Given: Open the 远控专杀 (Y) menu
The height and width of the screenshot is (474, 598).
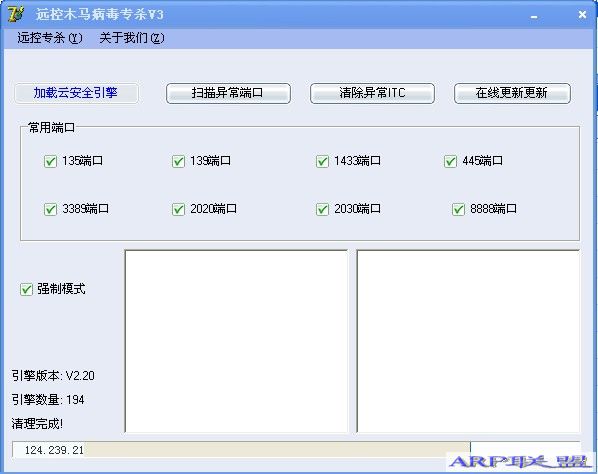Looking at the screenshot, I should (50, 38).
